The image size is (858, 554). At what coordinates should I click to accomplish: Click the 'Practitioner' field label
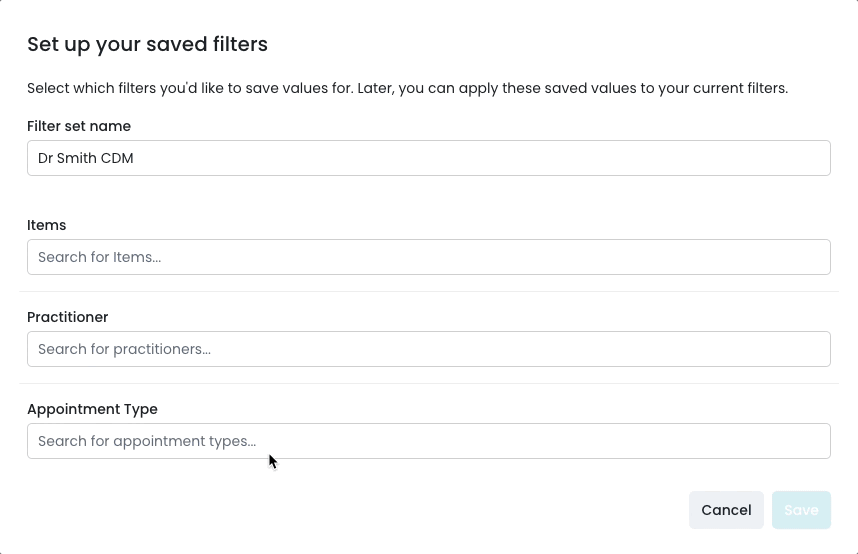[x=68, y=317]
